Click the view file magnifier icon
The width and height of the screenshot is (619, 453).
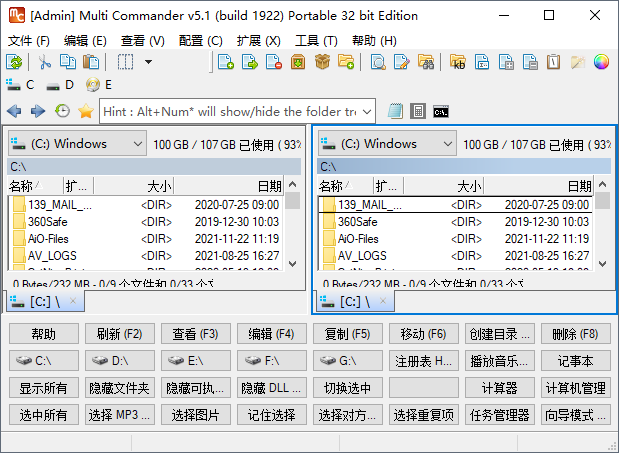click(x=378, y=62)
